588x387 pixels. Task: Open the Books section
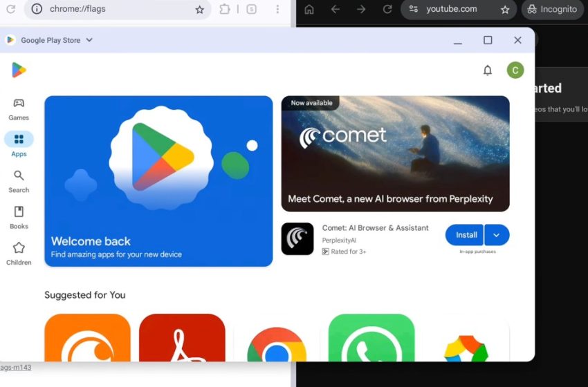[x=19, y=218]
